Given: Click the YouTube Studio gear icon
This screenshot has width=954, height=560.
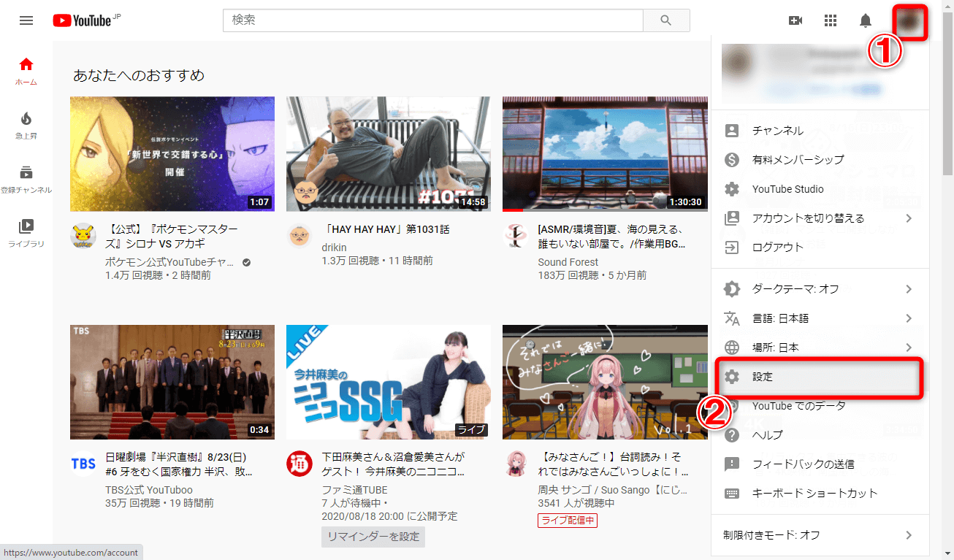Looking at the screenshot, I should 731,189.
